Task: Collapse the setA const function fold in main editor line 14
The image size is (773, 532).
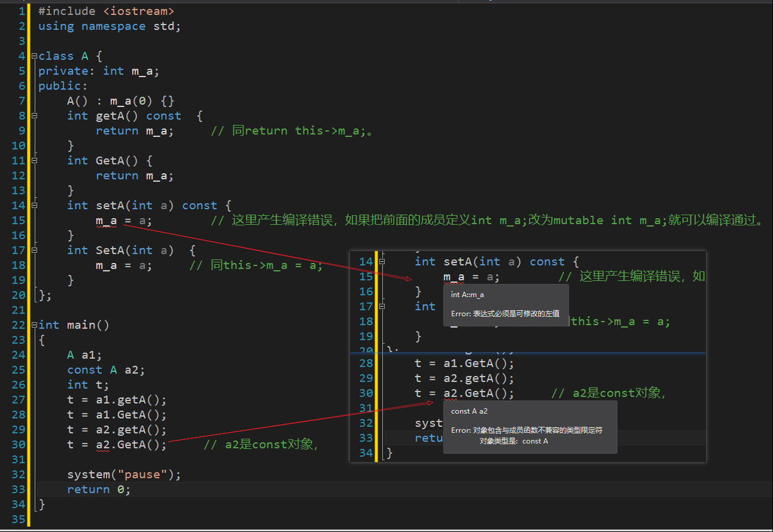Action: tap(35, 205)
